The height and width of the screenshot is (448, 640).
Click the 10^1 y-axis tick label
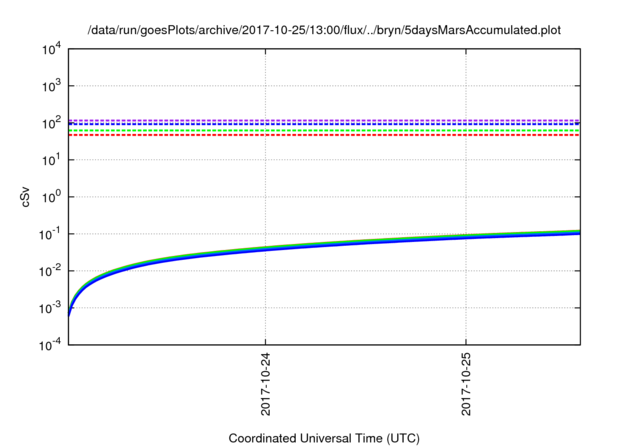click(52, 161)
